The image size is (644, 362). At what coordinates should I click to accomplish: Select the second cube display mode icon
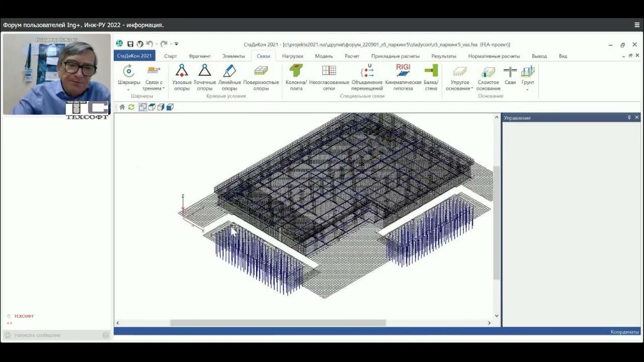coord(152,107)
